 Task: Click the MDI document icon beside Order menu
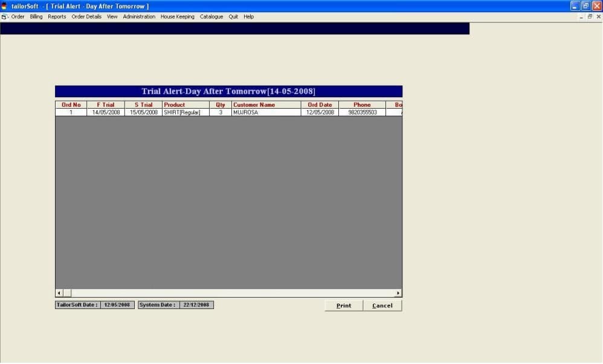pyautogui.click(x=4, y=17)
